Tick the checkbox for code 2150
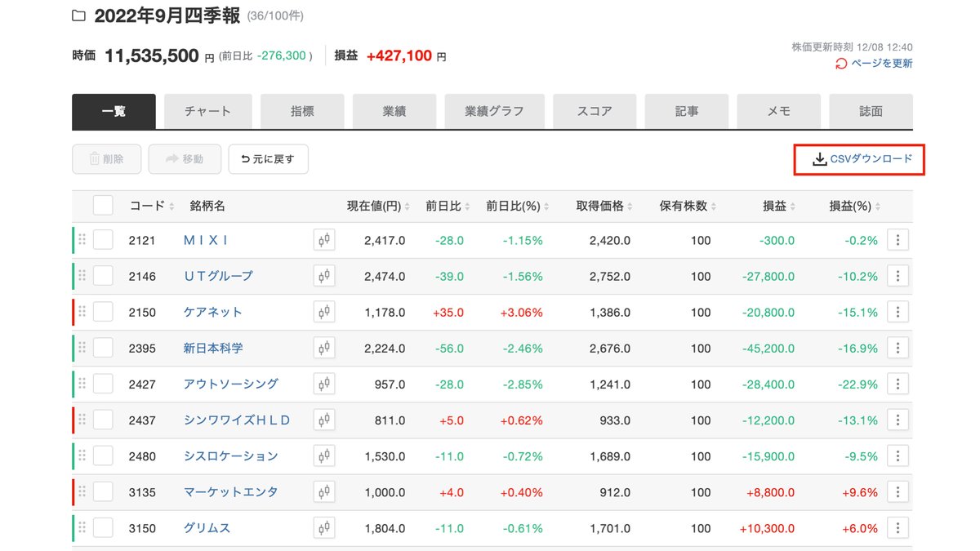The width and height of the screenshot is (980, 551). tap(103, 312)
